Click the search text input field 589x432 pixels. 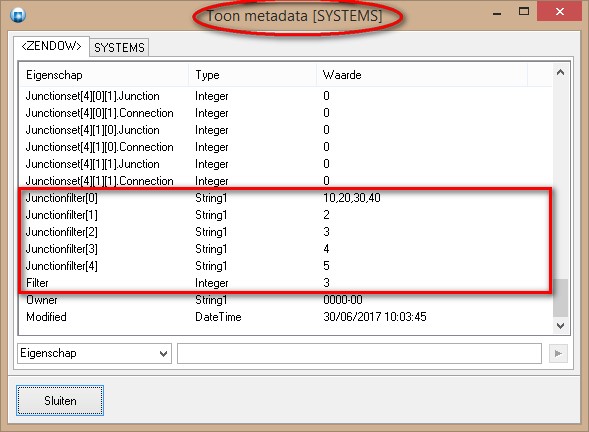pos(359,353)
